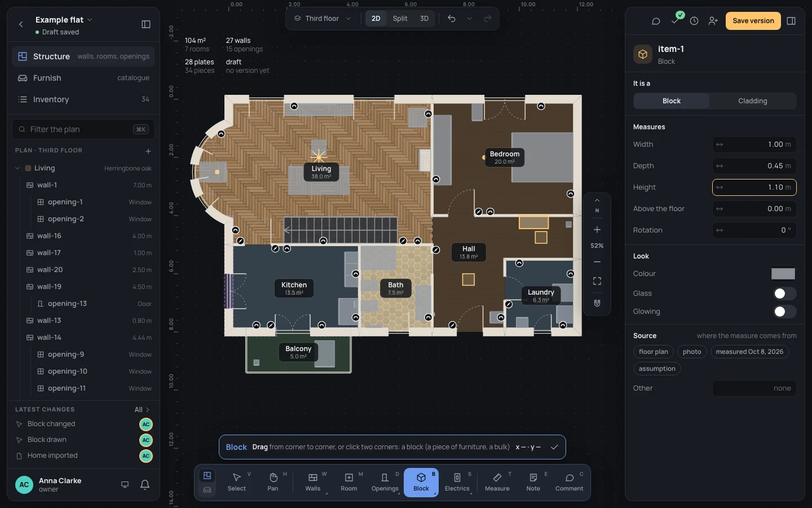Invite a collaborator via add-person icon

(713, 21)
